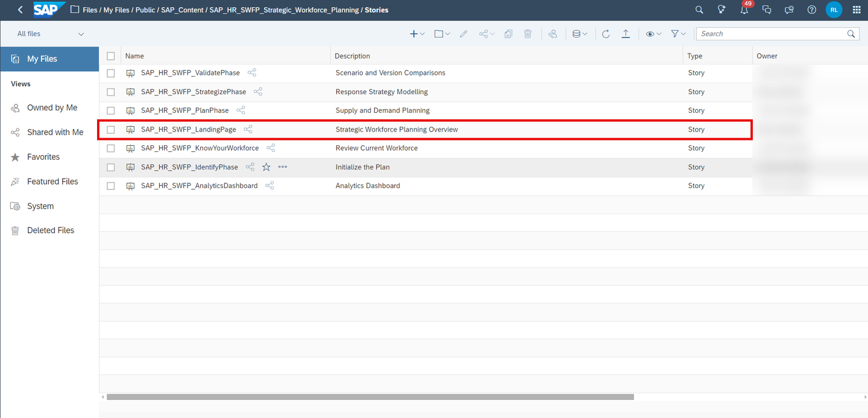Click the upload file icon in toolbar
This screenshot has width=868, height=418.
[626, 34]
